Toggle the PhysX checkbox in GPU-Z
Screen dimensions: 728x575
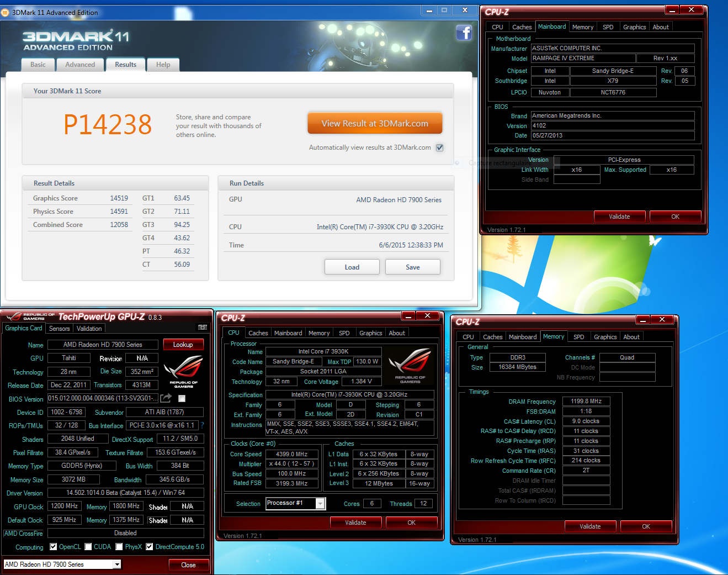[x=119, y=547]
